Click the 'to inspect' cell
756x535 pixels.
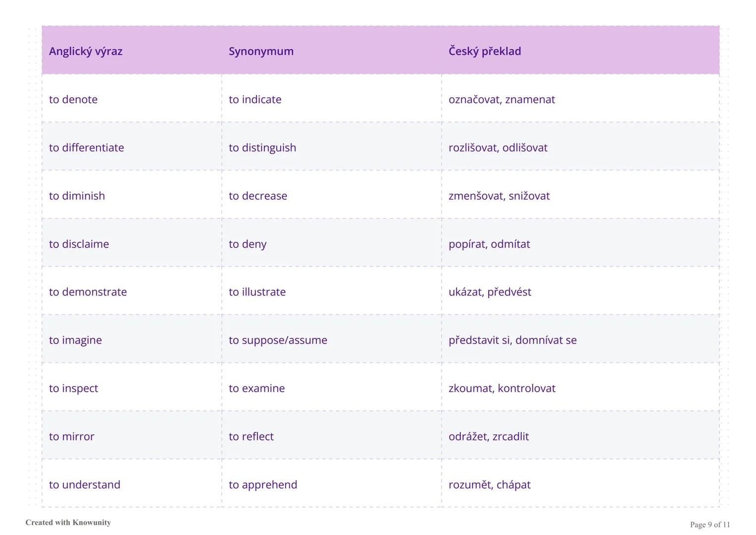pyautogui.click(x=73, y=388)
